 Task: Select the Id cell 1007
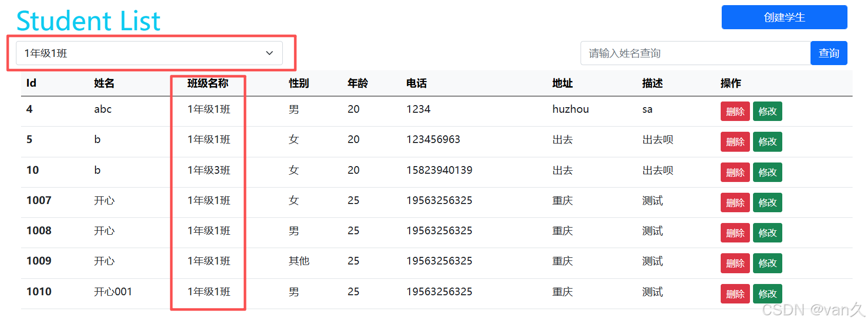[39, 200]
